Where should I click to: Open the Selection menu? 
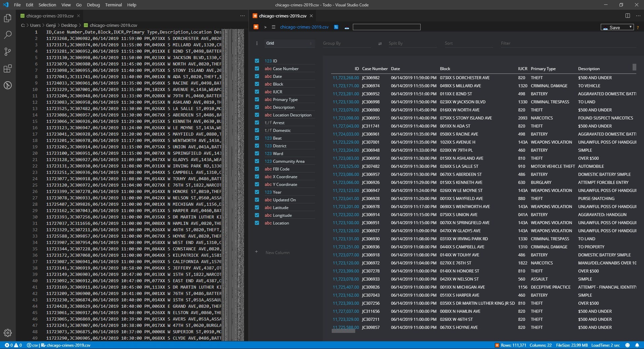47,5
